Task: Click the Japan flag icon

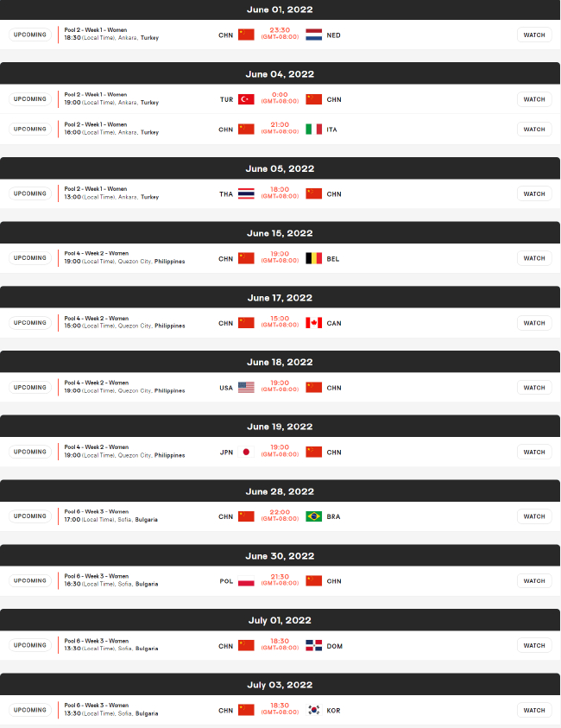Action: [246, 452]
